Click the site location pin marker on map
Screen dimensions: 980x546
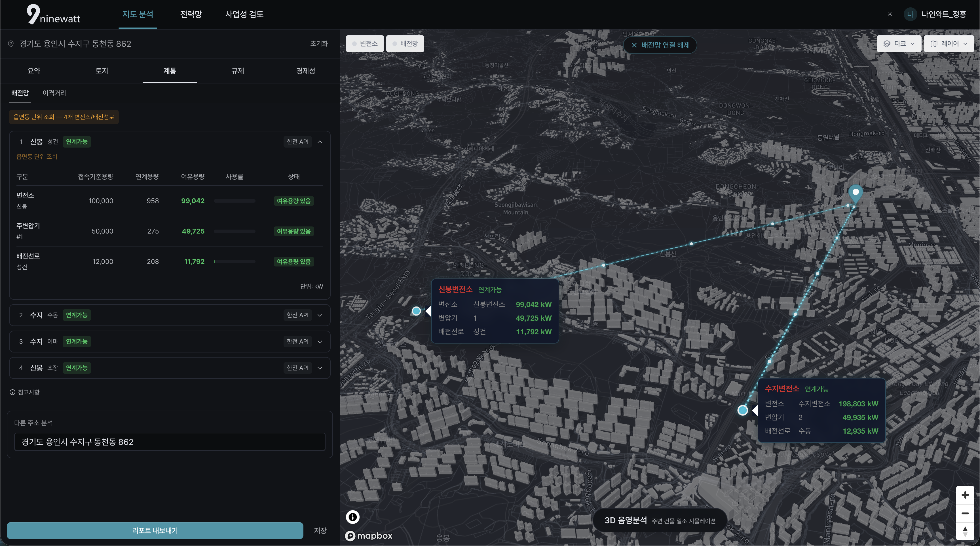pyautogui.click(x=855, y=194)
